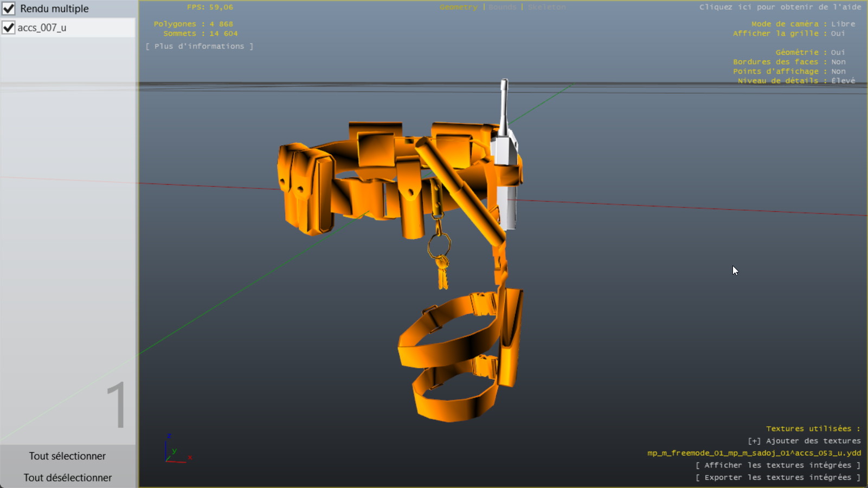Open help via Cliquez ici pour obtenir de l'aide

tap(780, 7)
